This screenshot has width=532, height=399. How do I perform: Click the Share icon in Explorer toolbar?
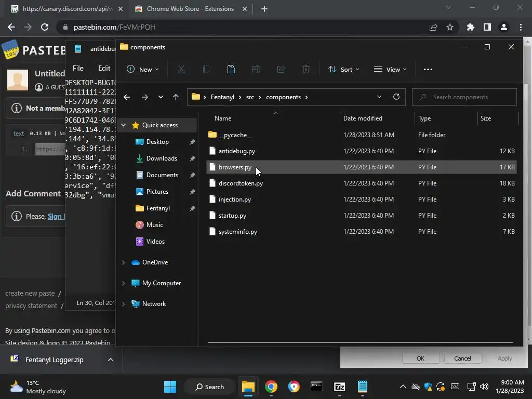pyautogui.click(x=281, y=69)
